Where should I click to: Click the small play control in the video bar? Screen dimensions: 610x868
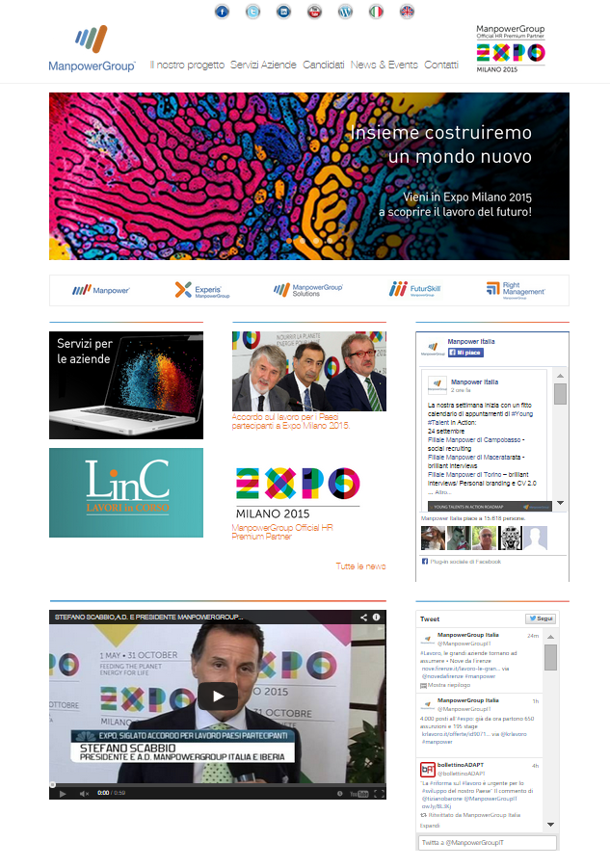pos(63,793)
